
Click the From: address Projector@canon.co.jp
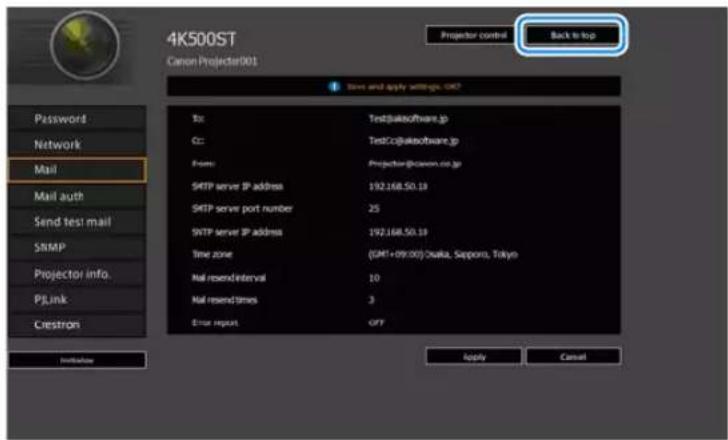(415, 164)
